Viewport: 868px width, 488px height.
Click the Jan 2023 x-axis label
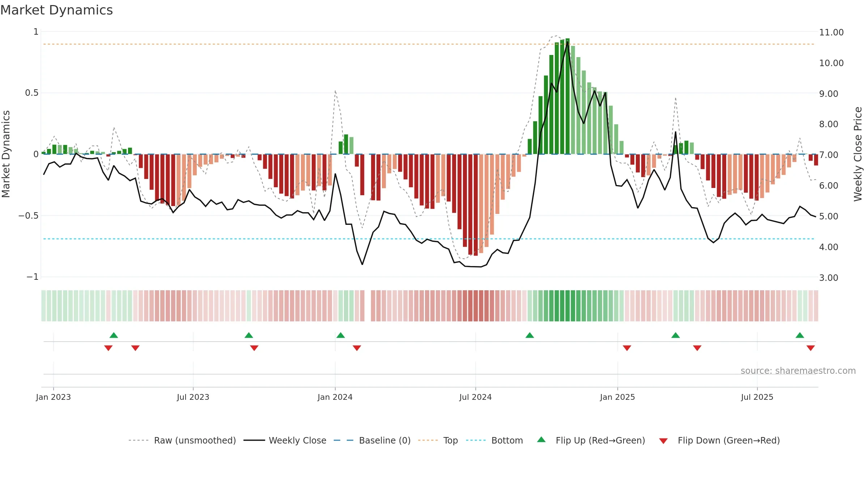(54, 397)
